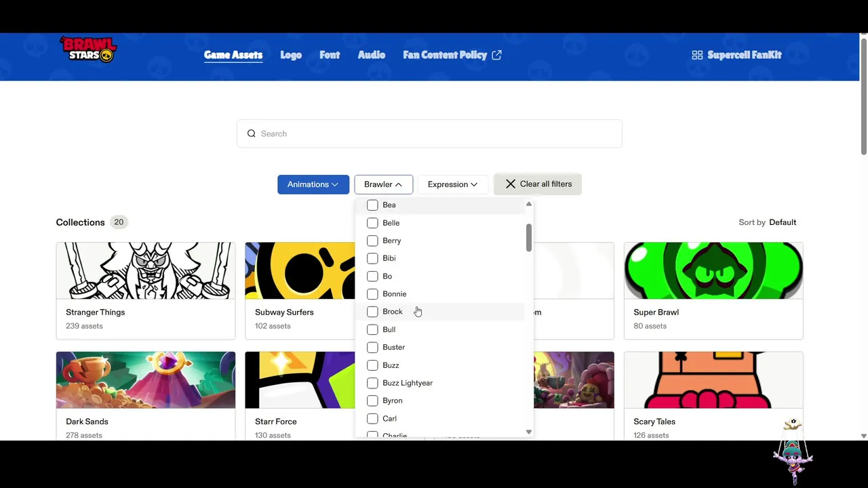Screen dimensions: 868x488
Task: Click the Subway Surfers collection title
Action: click(284, 312)
